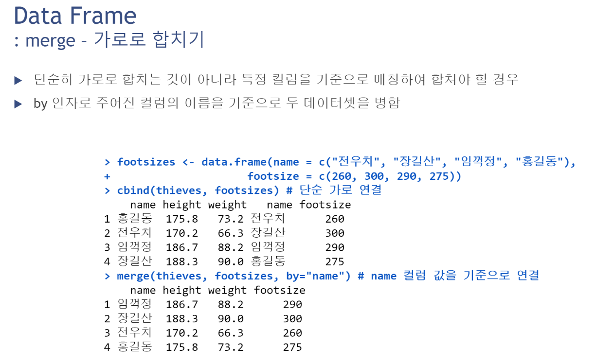This screenshot has width=614, height=364.
Task: Click the "Data Frame" slide title
Action: (x=75, y=15)
